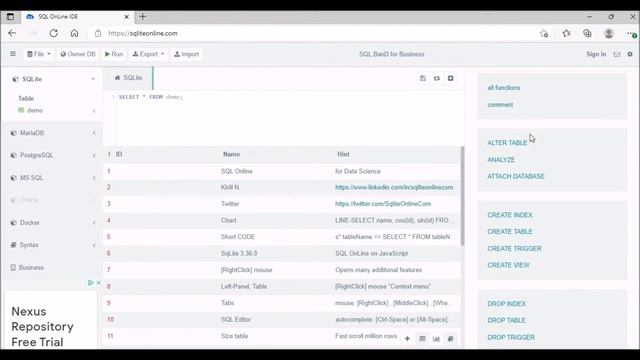
Task: Insert ALTER TABLE syntax
Action: 507,143
